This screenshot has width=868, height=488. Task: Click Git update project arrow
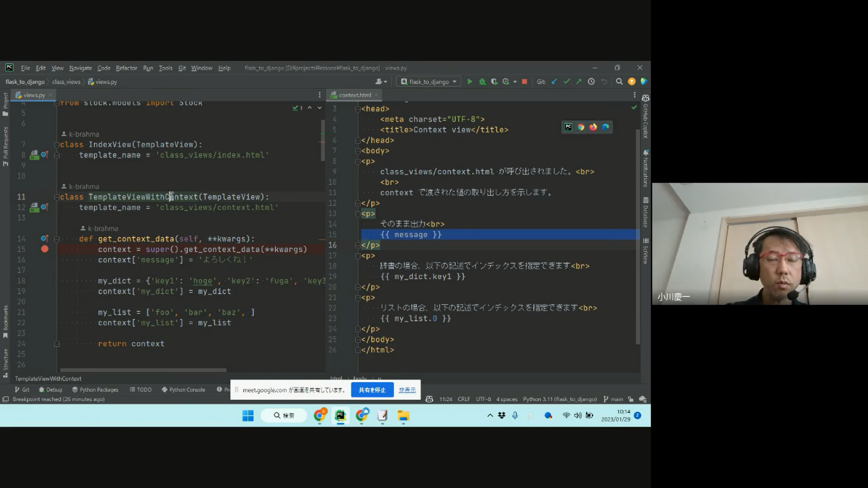point(554,82)
